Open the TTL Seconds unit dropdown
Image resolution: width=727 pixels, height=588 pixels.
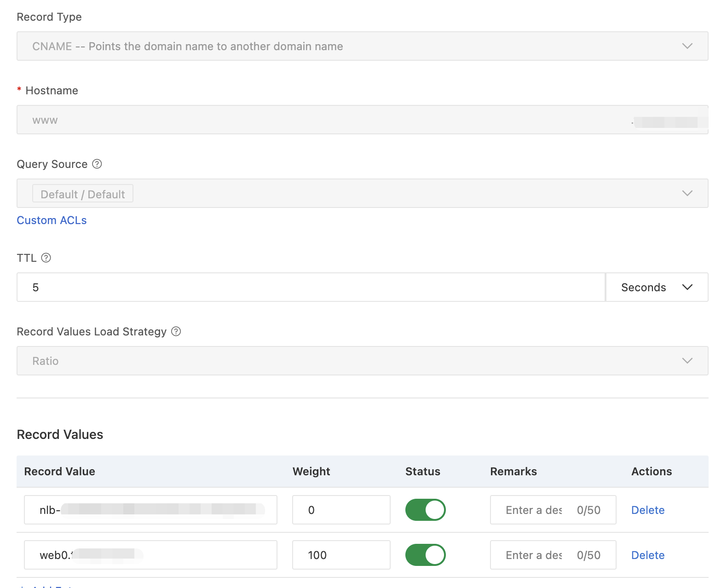click(x=657, y=287)
